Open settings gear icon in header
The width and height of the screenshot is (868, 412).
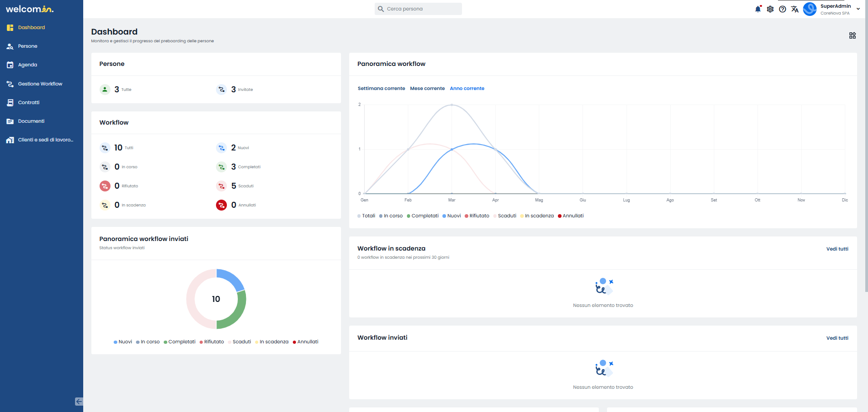click(770, 9)
